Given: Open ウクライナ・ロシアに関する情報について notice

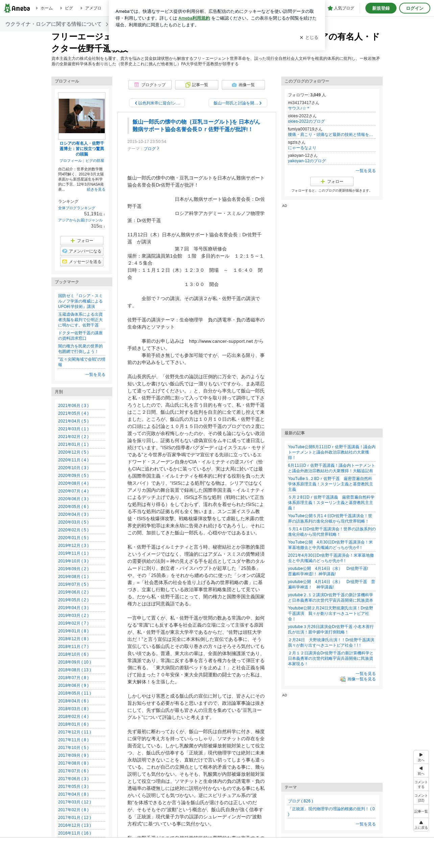Looking at the screenshot, I should pyautogui.click(x=57, y=24).
